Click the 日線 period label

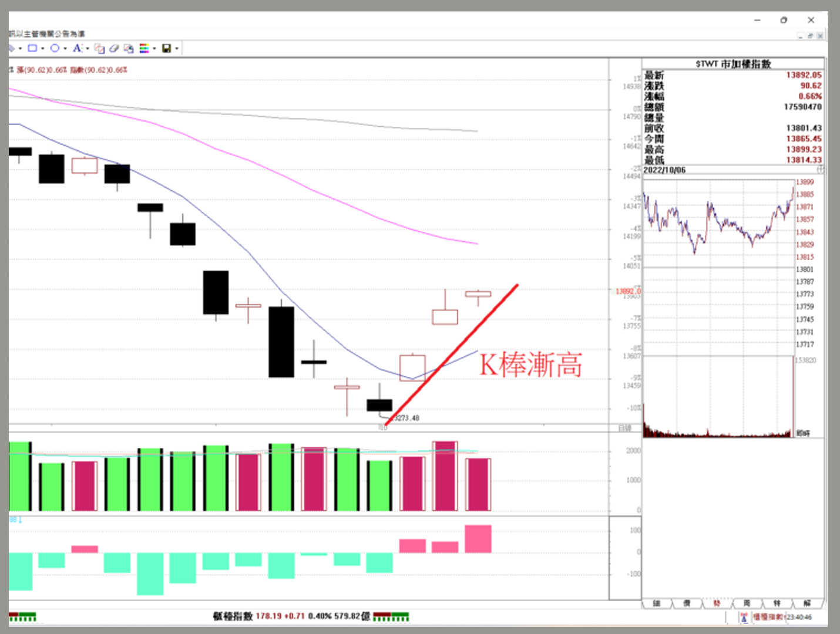click(x=625, y=429)
